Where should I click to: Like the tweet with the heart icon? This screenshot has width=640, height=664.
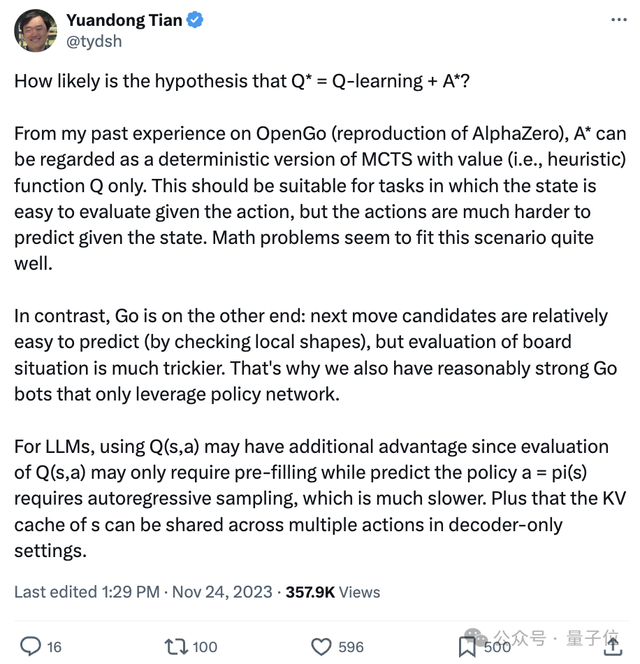321,646
